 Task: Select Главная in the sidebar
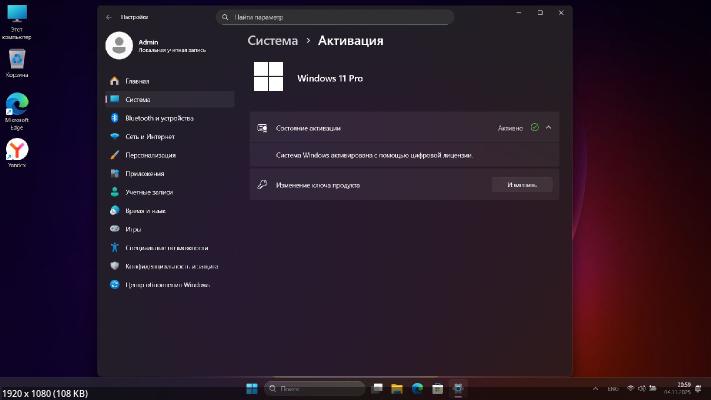[x=137, y=81]
